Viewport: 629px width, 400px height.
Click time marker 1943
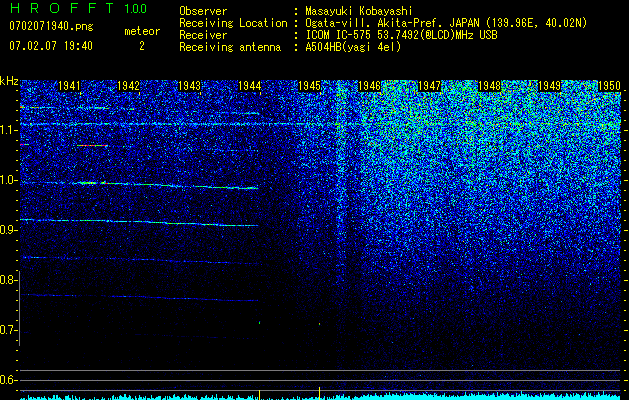tap(189, 86)
